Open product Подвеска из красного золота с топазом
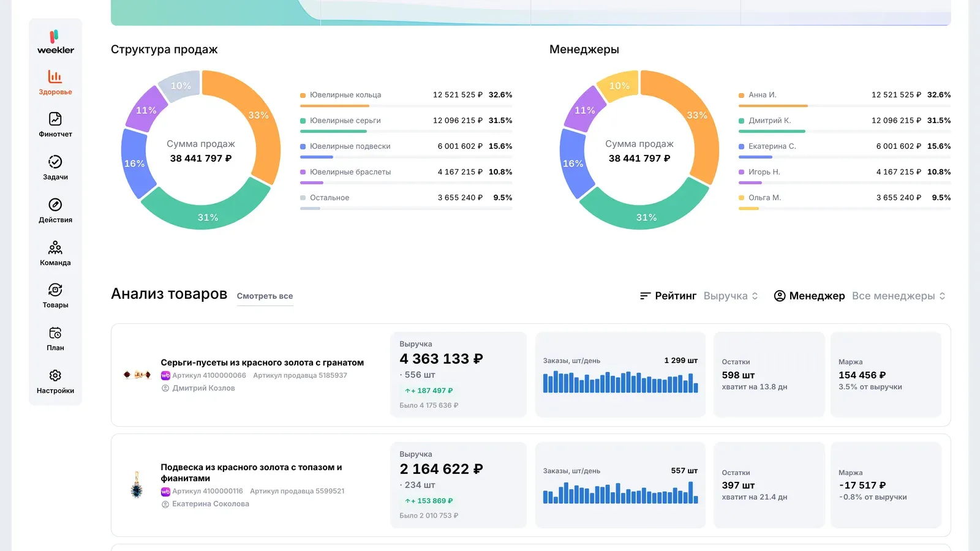Viewport: 980px width, 551px height. click(251, 473)
